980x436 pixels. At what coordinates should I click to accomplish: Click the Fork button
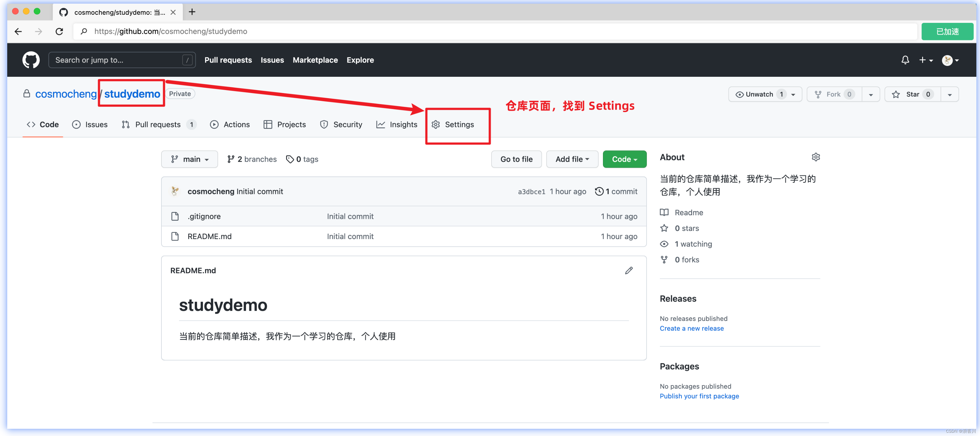(x=834, y=94)
